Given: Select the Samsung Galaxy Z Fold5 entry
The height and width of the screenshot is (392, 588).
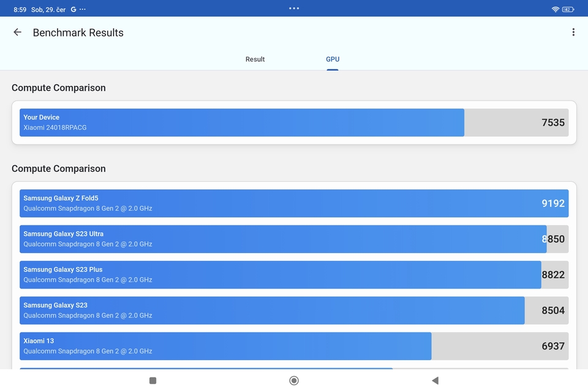Looking at the screenshot, I should point(294,203).
